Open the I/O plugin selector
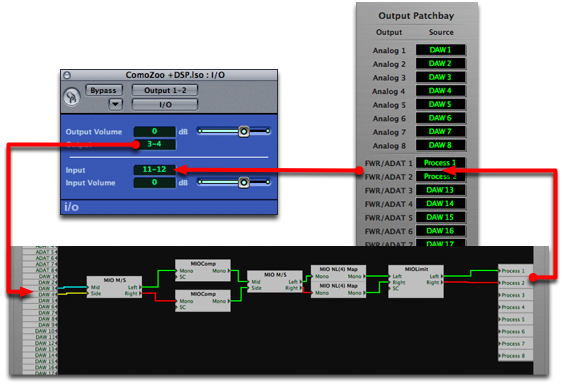 pos(165,105)
